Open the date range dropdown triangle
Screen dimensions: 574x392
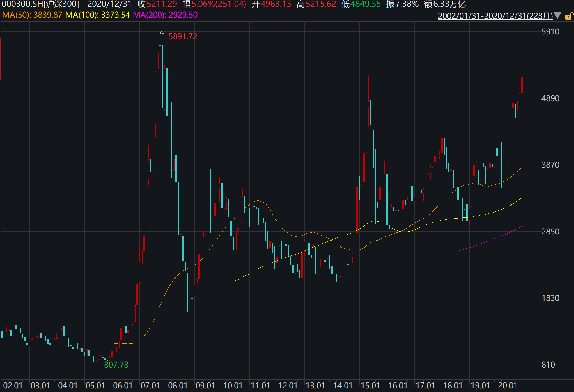point(558,16)
